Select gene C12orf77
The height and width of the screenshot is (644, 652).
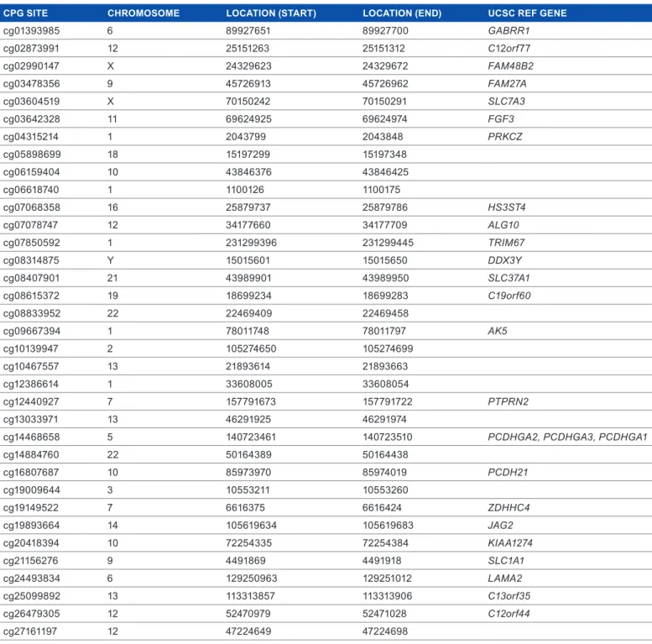click(x=509, y=48)
